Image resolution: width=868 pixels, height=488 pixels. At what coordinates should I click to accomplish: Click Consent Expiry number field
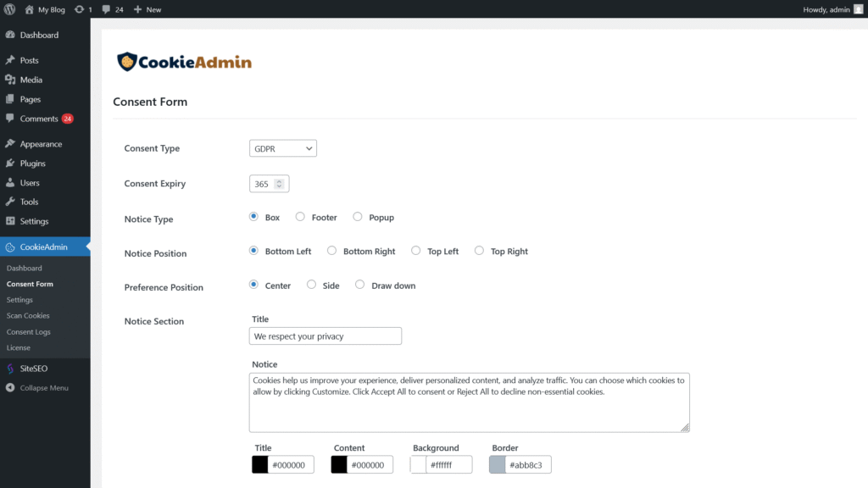pyautogui.click(x=269, y=184)
